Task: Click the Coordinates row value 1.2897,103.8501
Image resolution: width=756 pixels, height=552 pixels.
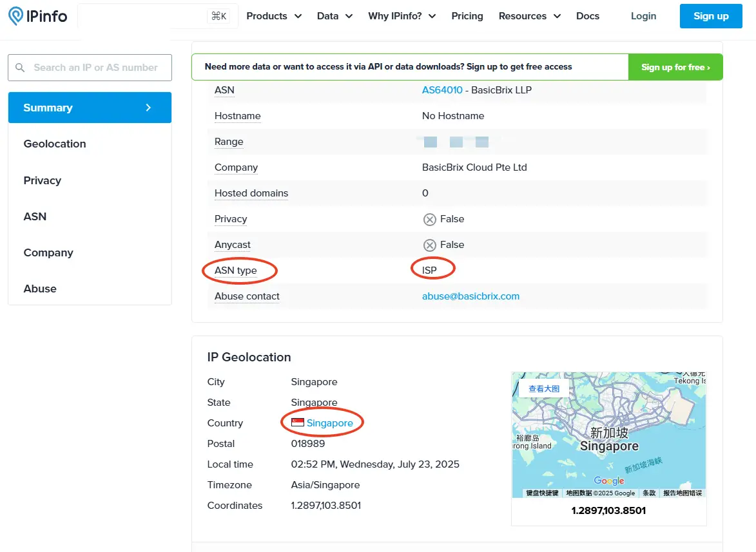Action: coord(325,505)
